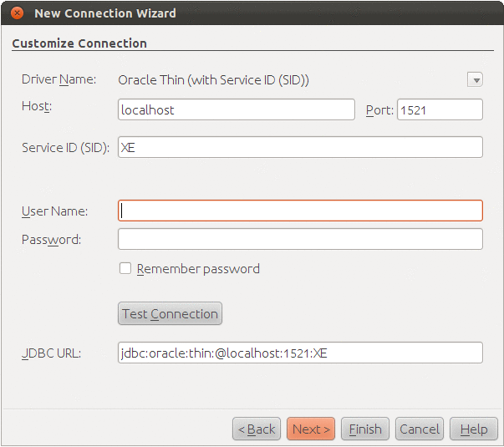Click the Service ID (SID) field
Viewport: 504px width, 447px height.
coord(300,147)
